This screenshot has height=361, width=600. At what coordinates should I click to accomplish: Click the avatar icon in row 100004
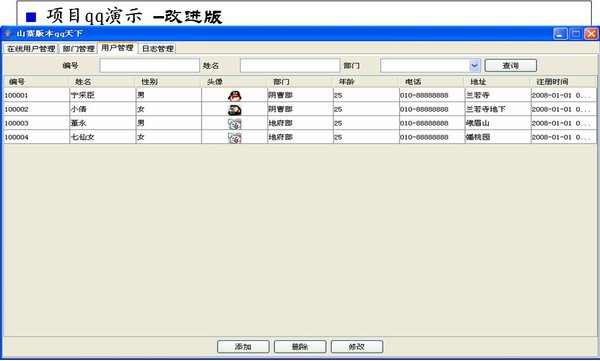235,137
